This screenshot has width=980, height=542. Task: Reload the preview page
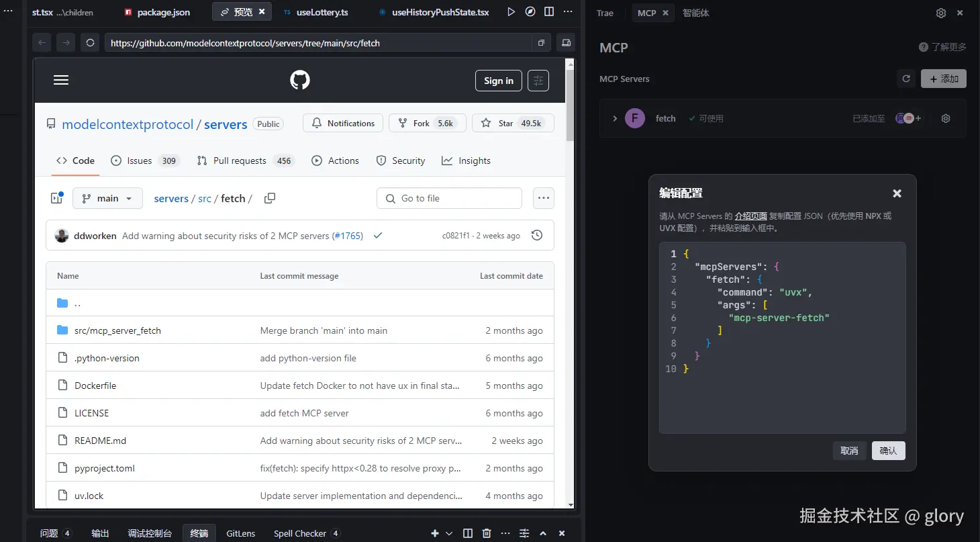90,43
